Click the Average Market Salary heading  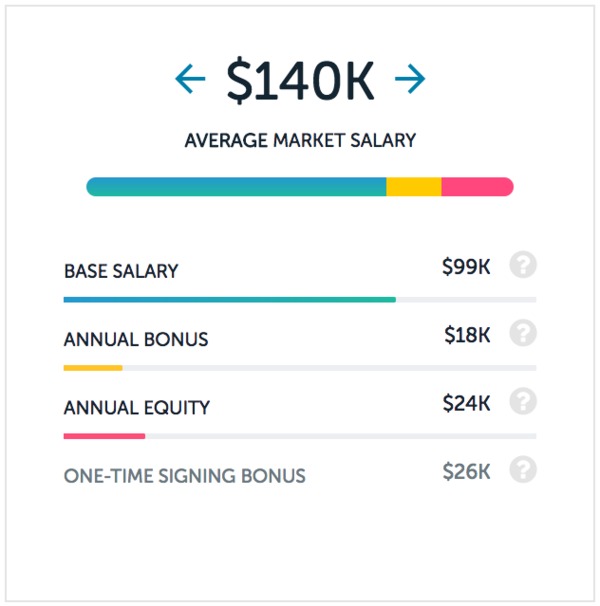click(300, 140)
